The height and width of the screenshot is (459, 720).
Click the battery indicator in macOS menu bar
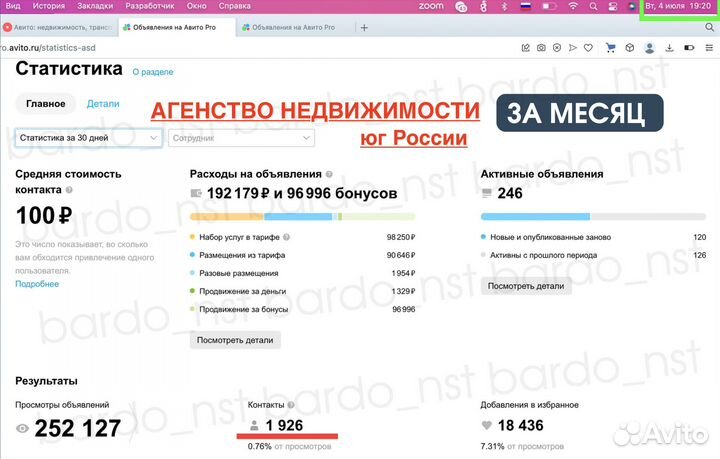pos(549,6)
